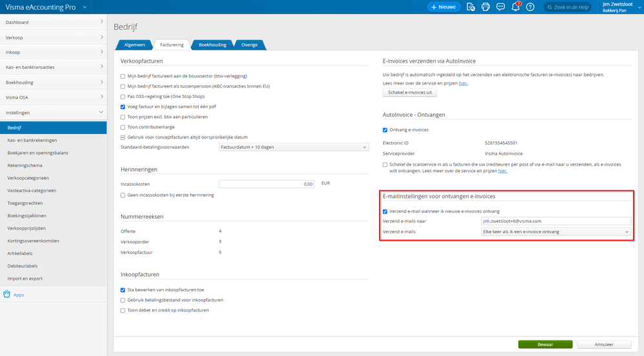Enable Gebruik betalingsbestand voor inkoopfacturen
Viewport: 644px width, 356px height.
click(122, 301)
